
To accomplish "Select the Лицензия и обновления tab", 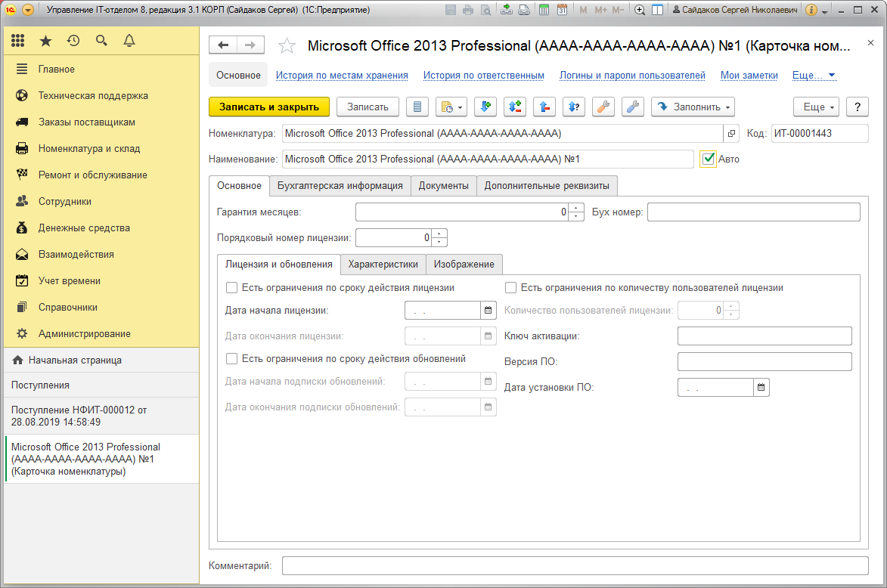I will pos(279,264).
